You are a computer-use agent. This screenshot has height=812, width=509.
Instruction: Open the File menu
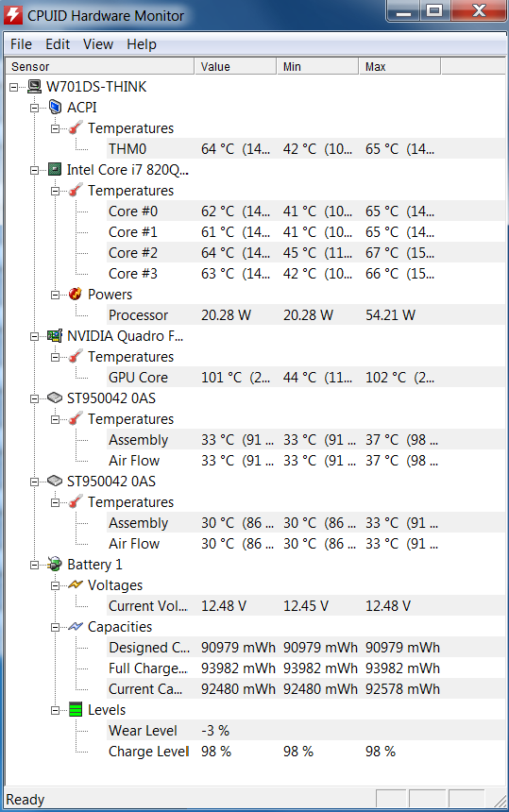coord(21,44)
